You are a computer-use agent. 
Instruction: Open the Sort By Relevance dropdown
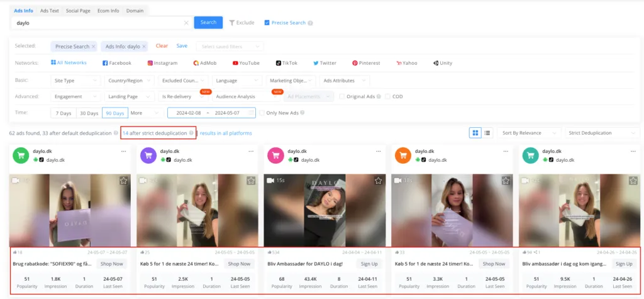click(x=528, y=133)
